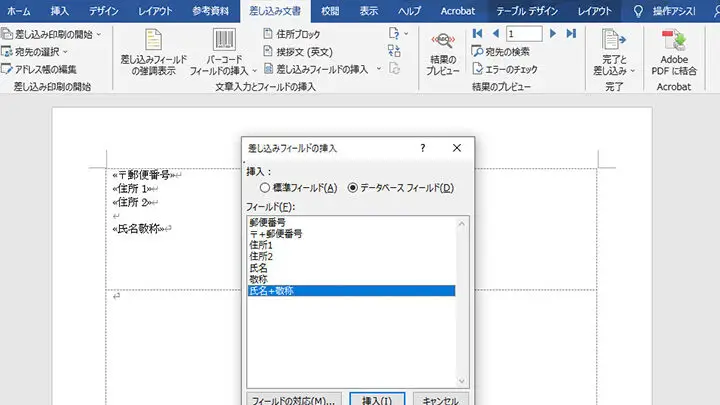Open the 参考資料 ribbon tab
Image resolution: width=720 pixels, height=405 pixels.
click(x=209, y=11)
